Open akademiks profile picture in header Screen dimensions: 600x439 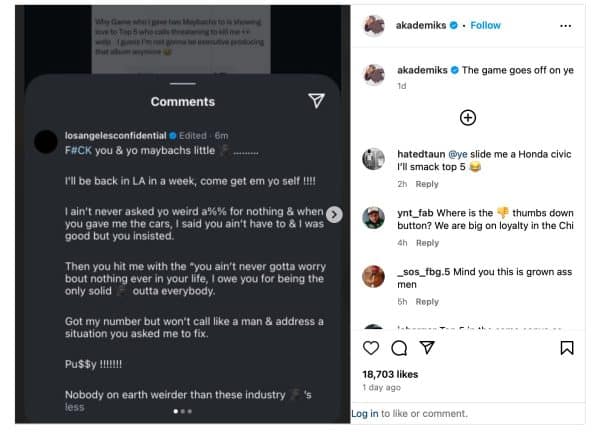pyautogui.click(x=373, y=25)
